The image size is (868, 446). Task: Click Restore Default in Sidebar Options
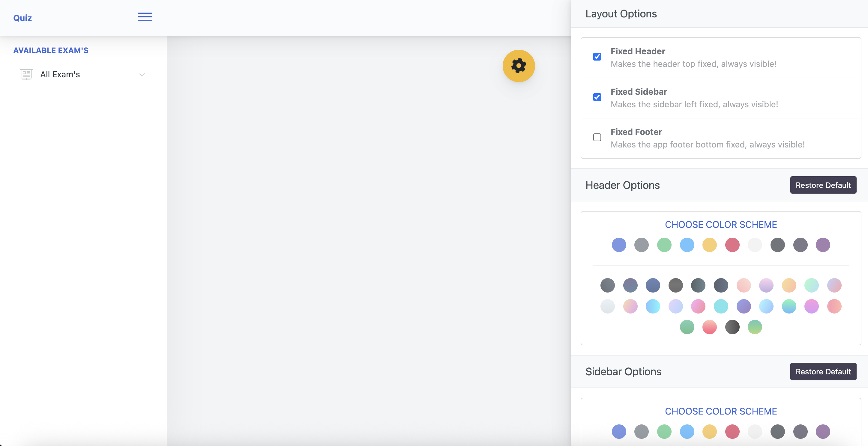[x=823, y=372]
